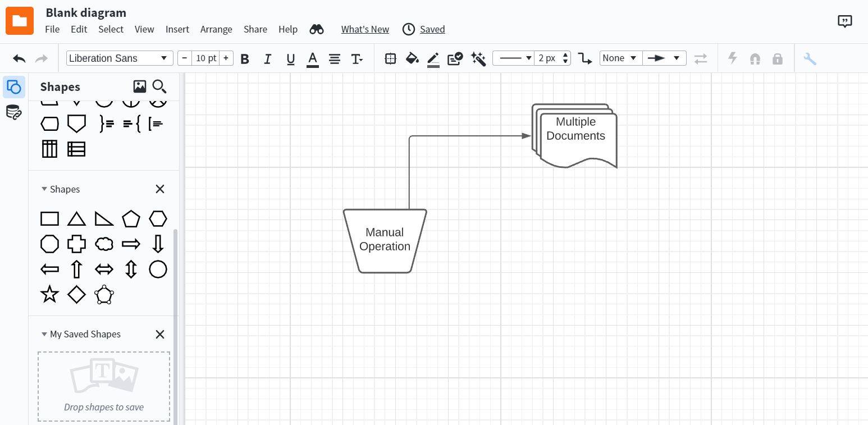The width and height of the screenshot is (868, 425).
Task: Click the binoculars find icon
Action: [317, 29]
